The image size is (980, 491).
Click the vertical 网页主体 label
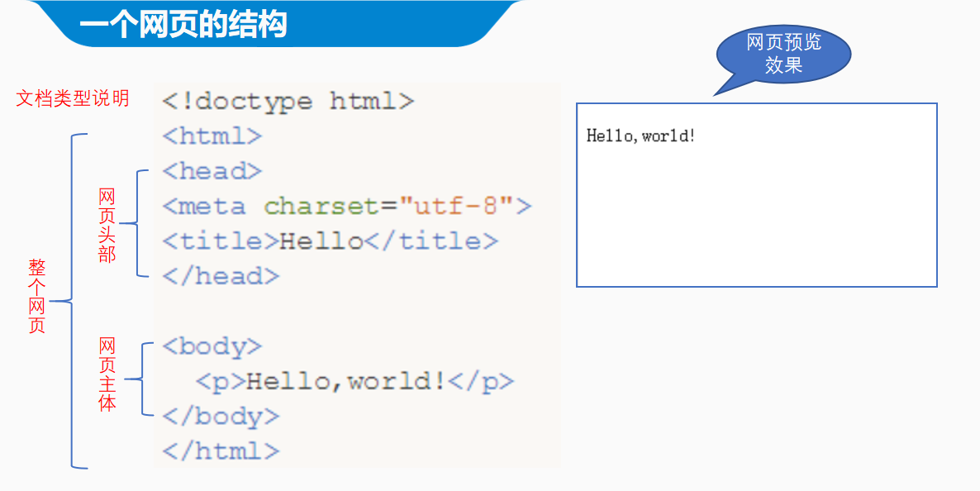click(107, 374)
